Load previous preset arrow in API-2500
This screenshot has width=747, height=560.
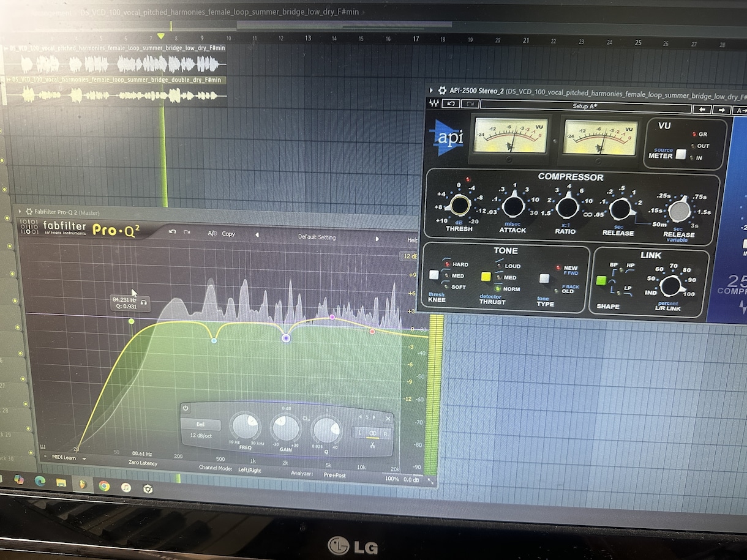tap(702, 110)
